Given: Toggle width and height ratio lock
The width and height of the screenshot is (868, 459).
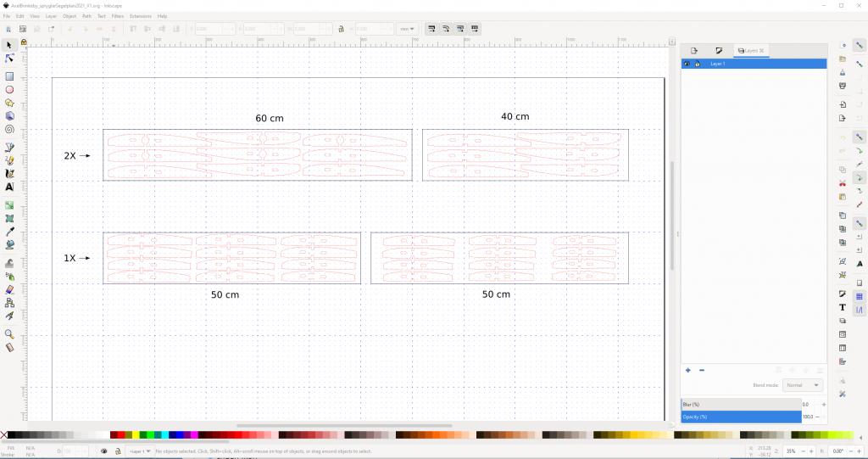Looking at the screenshot, I should pos(341,28).
